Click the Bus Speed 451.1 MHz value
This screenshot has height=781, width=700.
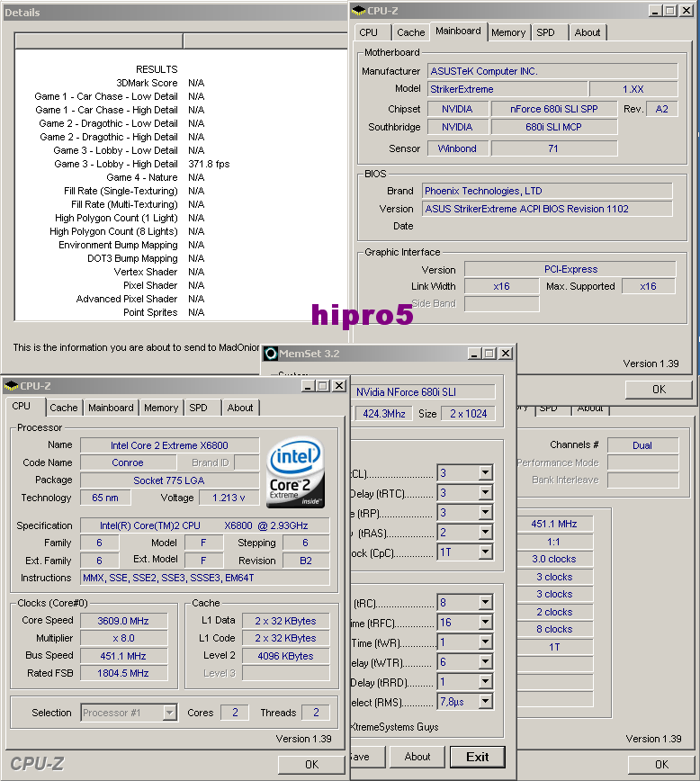point(123,656)
